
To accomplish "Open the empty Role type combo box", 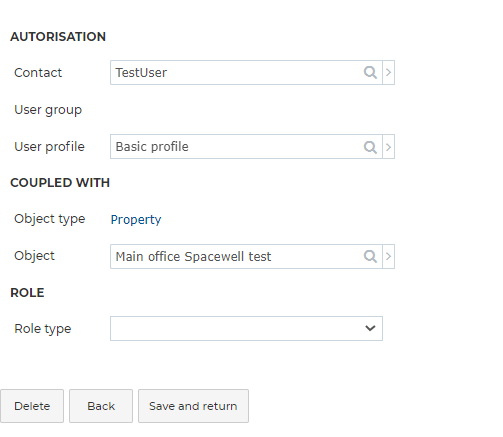I will (246, 328).
